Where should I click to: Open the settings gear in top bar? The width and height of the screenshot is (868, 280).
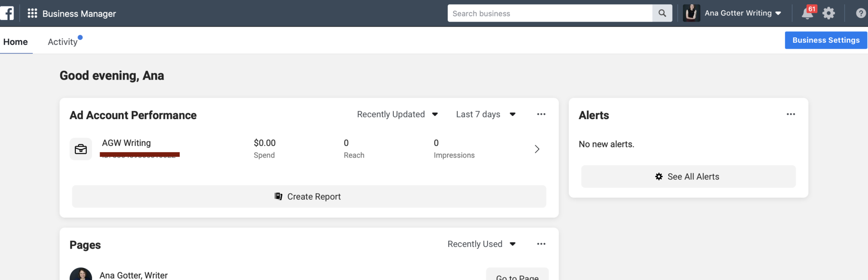(829, 13)
